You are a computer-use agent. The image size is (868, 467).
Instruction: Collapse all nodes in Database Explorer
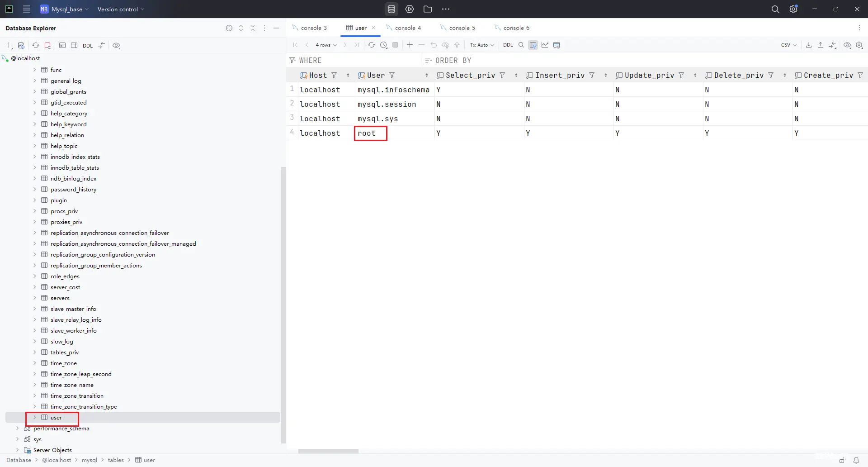click(x=253, y=28)
